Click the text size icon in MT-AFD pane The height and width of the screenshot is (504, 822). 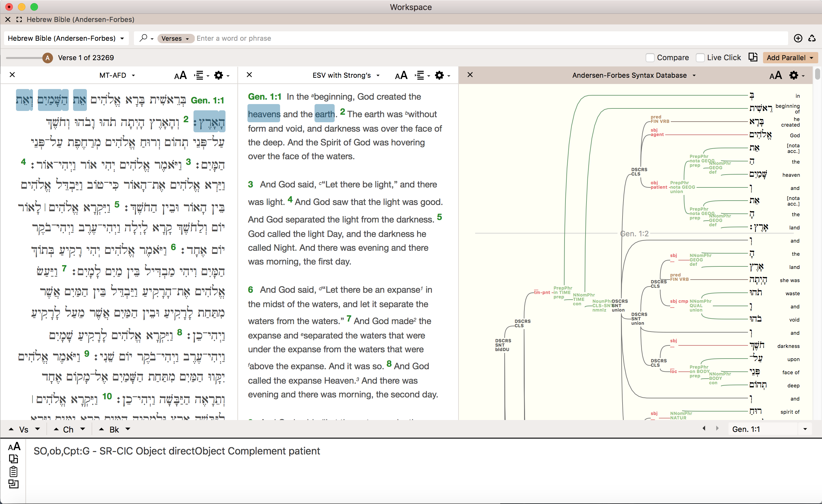click(180, 75)
